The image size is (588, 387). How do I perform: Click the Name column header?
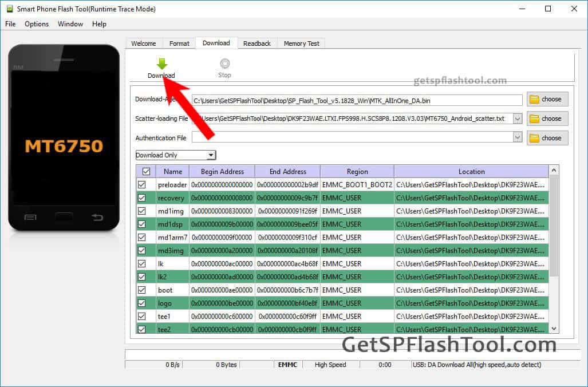[173, 171]
